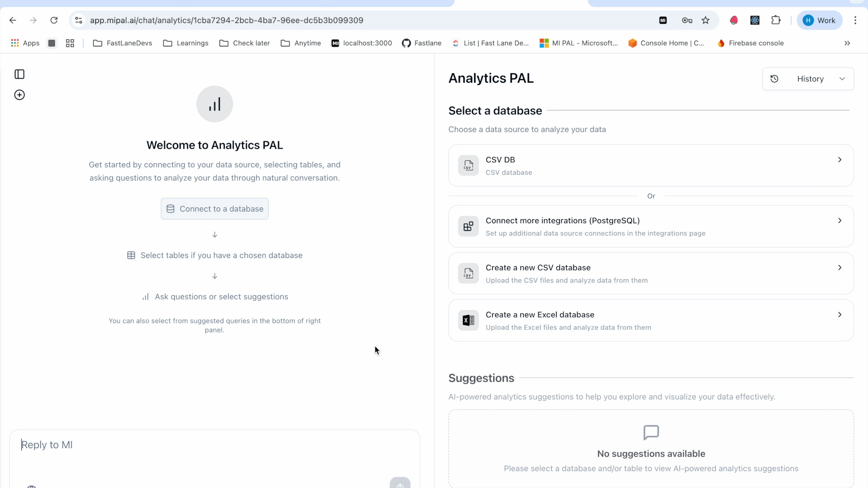This screenshot has width=868, height=488.
Task: Click the new chat plus icon
Action: tap(19, 95)
